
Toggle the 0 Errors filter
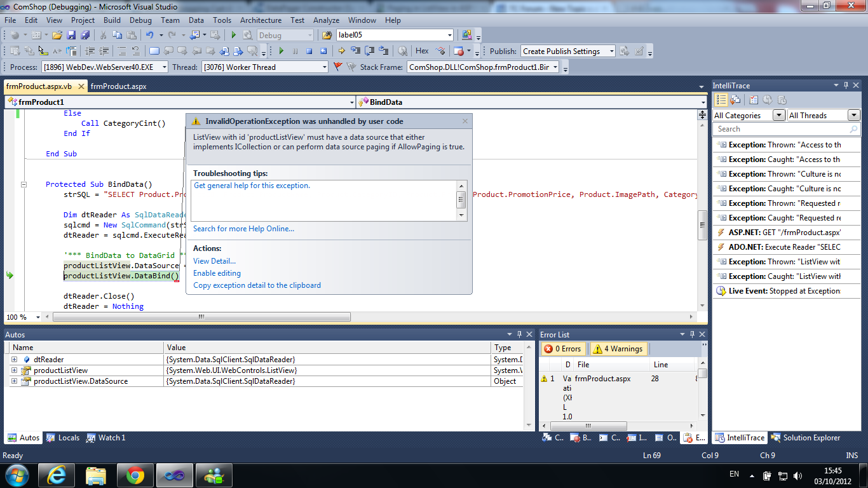(563, 349)
